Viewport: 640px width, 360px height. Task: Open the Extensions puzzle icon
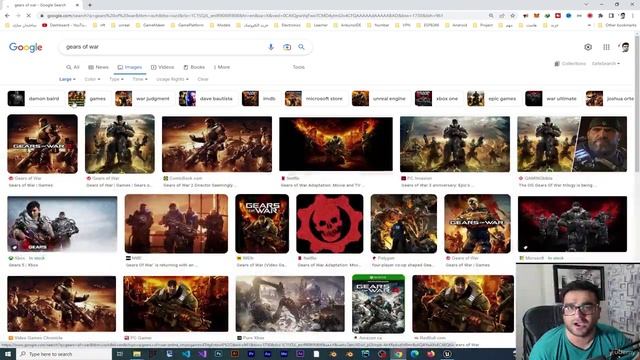600,16
